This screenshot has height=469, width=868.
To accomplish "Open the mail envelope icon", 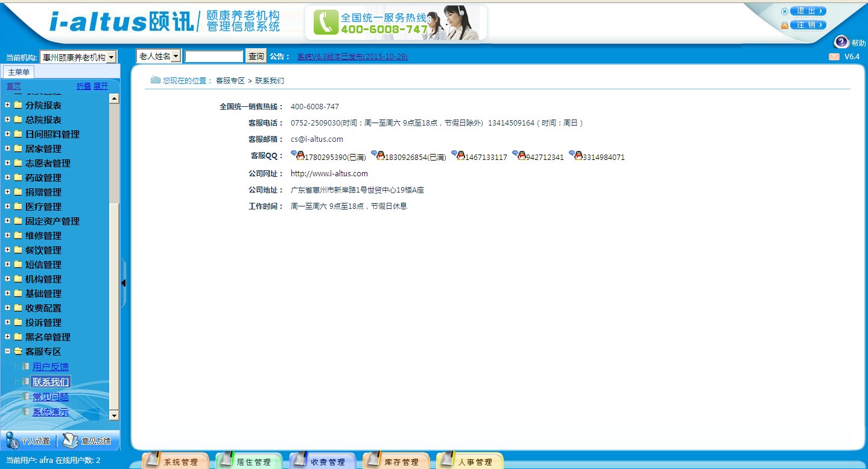I will (834, 57).
